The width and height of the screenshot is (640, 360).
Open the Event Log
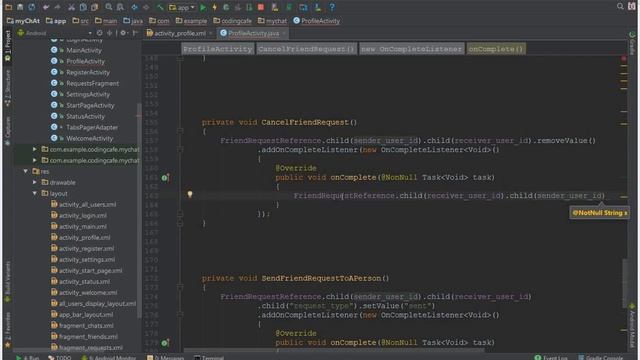pyautogui.click(x=551, y=358)
